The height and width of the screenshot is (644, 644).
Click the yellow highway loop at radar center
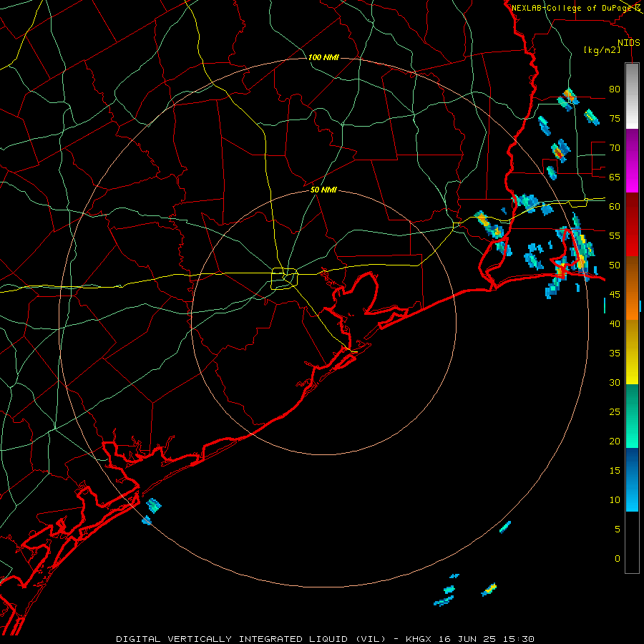click(285, 278)
